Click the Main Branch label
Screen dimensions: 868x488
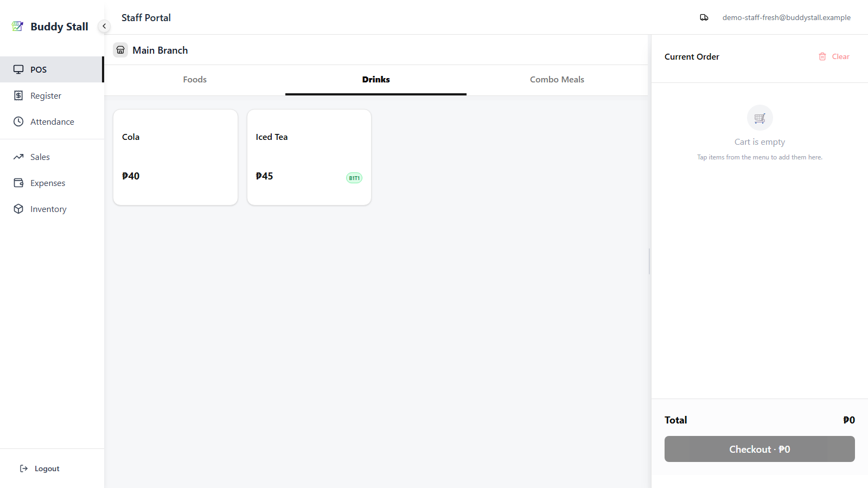[x=160, y=50]
